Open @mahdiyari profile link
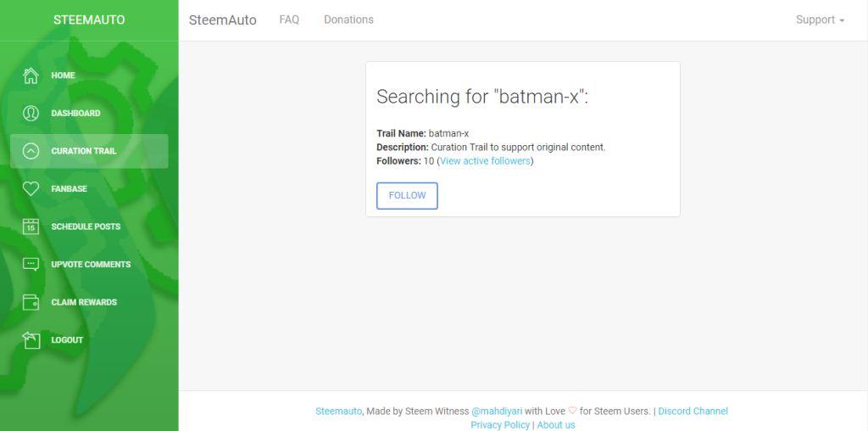This screenshot has width=868, height=431. [497, 411]
